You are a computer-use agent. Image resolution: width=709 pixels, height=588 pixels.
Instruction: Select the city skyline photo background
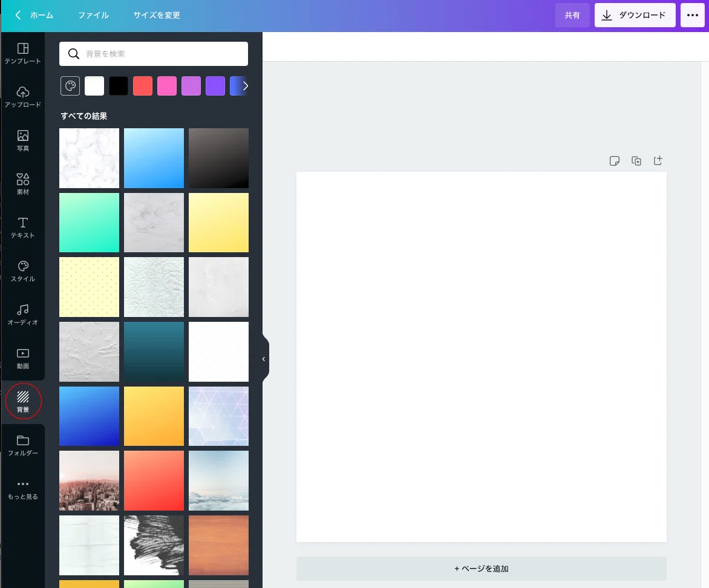point(89,481)
